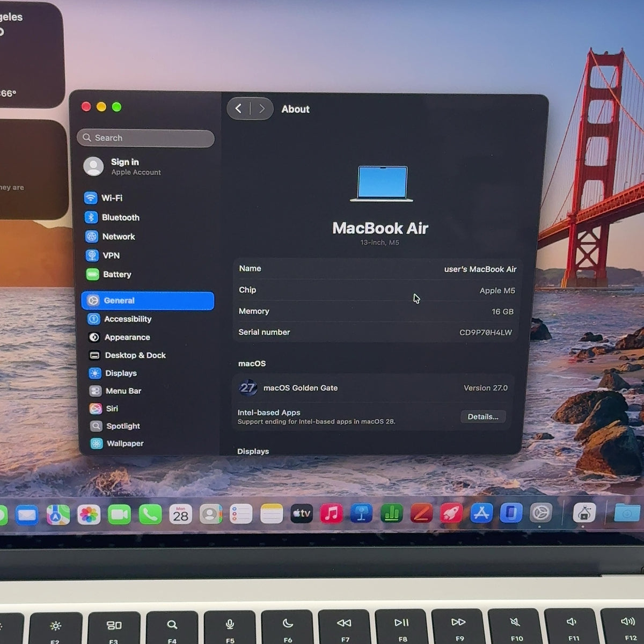Open Reminders from the Dock

[x=241, y=514]
